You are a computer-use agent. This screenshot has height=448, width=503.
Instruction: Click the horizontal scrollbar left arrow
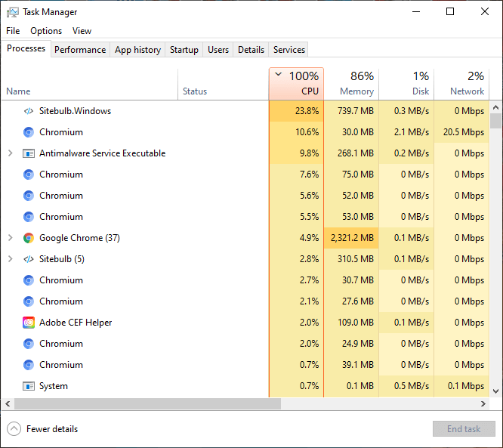[8, 403]
